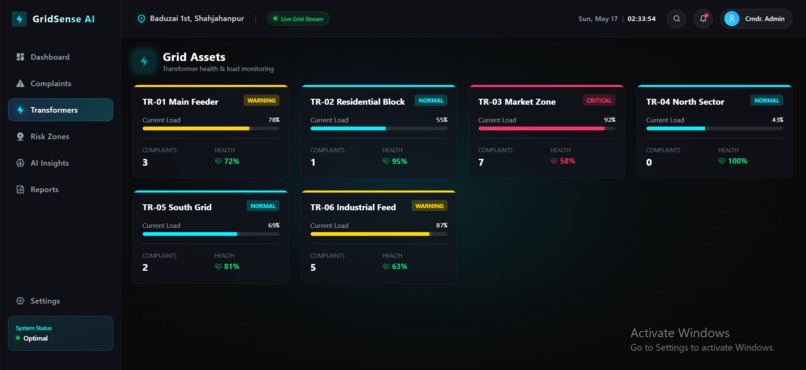
Task: Click the GridSense AI lightning logo
Action: click(x=19, y=19)
